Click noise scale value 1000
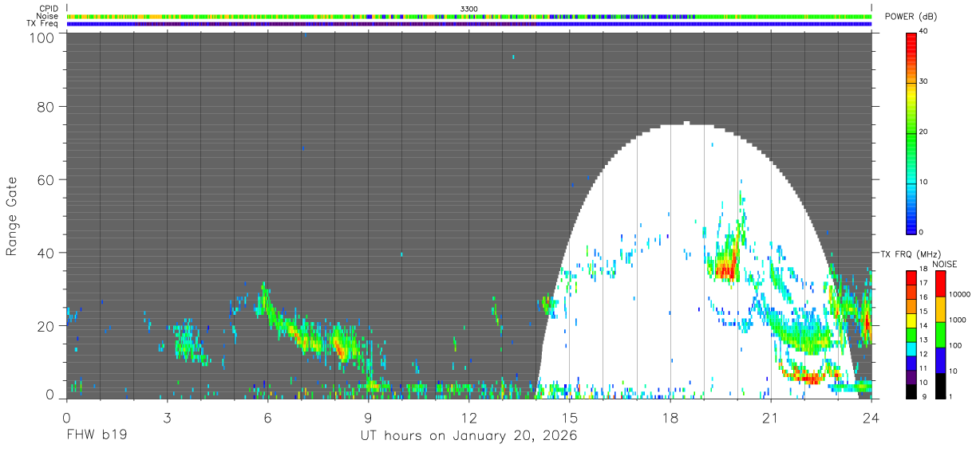The width and height of the screenshot is (980, 452). click(x=958, y=320)
